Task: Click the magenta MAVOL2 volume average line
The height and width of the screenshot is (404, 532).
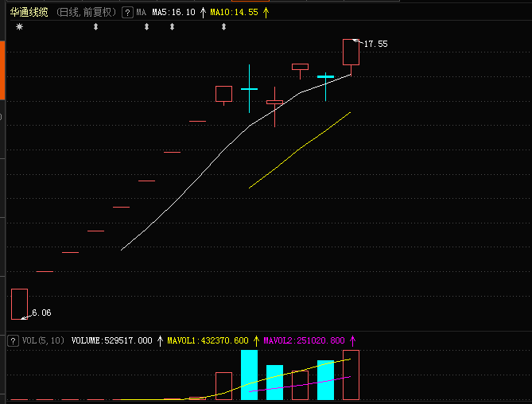Action: pos(300,385)
